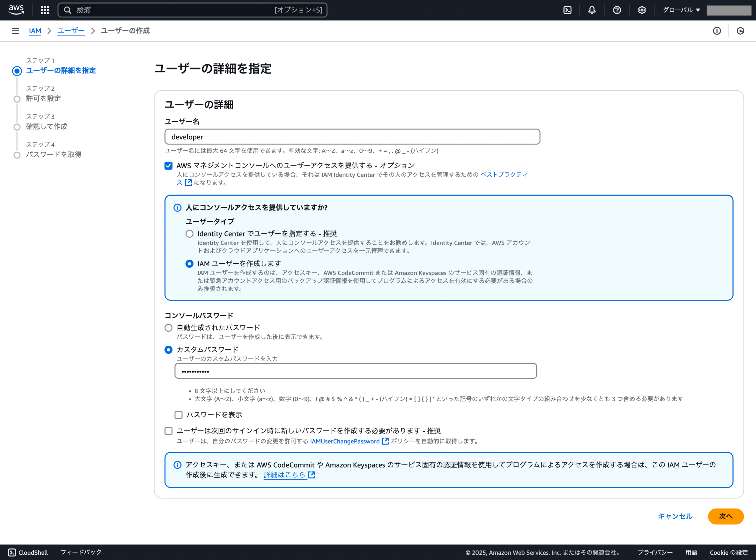This screenshot has height=560, width=756.
Task: Click CloudShell icon in footer
Action: click(12, 552)
